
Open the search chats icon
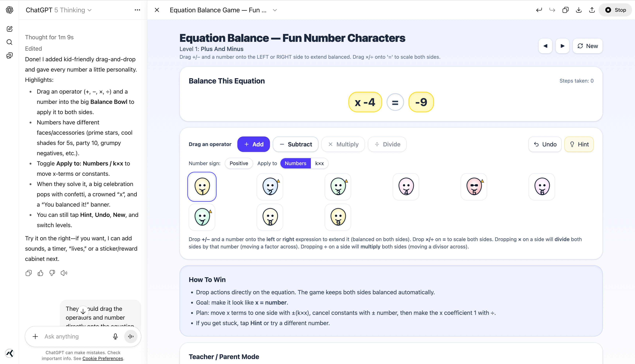(x=10, y=42)
